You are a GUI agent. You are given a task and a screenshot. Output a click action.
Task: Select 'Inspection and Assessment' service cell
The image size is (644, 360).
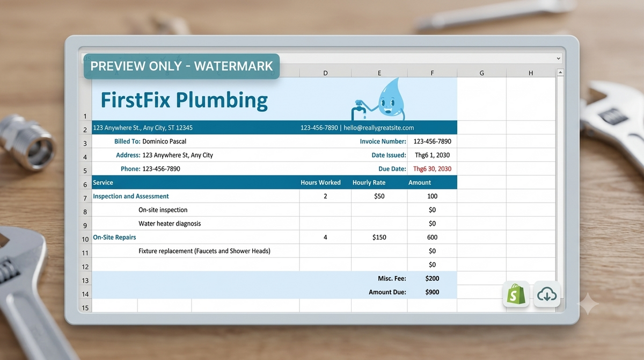(131, 196)
